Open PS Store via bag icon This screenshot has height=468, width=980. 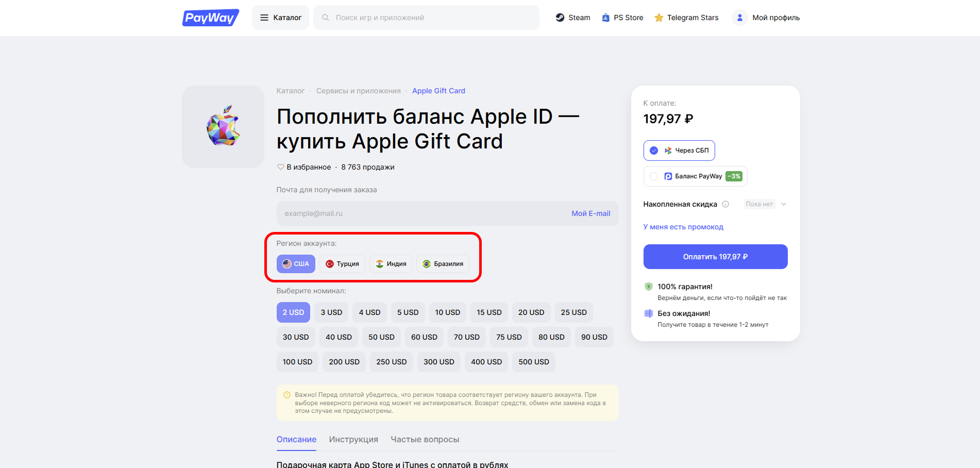605,18
